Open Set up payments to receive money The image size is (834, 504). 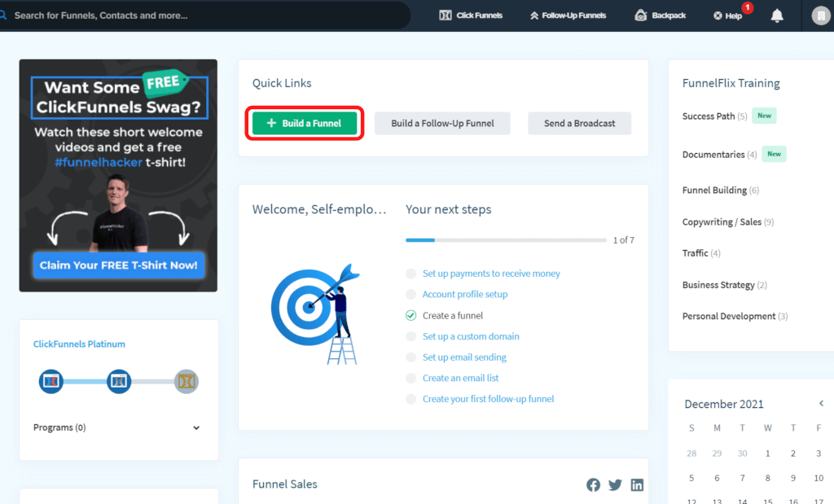click(491, 274)
